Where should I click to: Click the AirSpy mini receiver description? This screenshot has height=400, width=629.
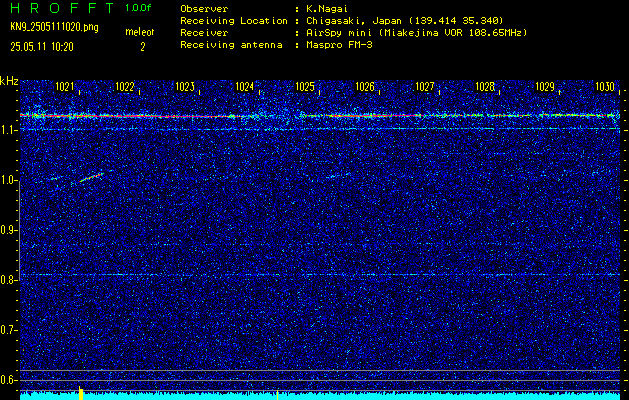coord(417,32)
